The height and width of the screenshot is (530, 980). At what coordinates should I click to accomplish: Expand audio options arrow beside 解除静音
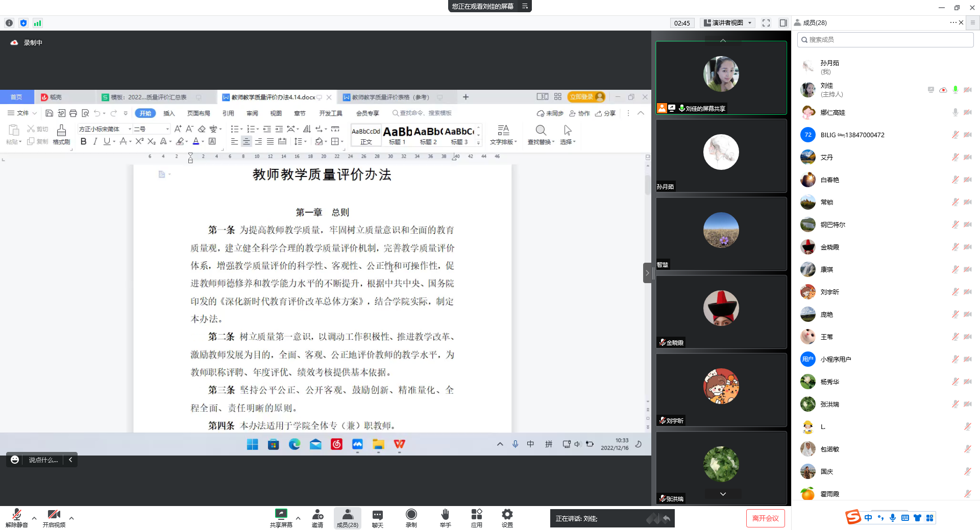34,518
